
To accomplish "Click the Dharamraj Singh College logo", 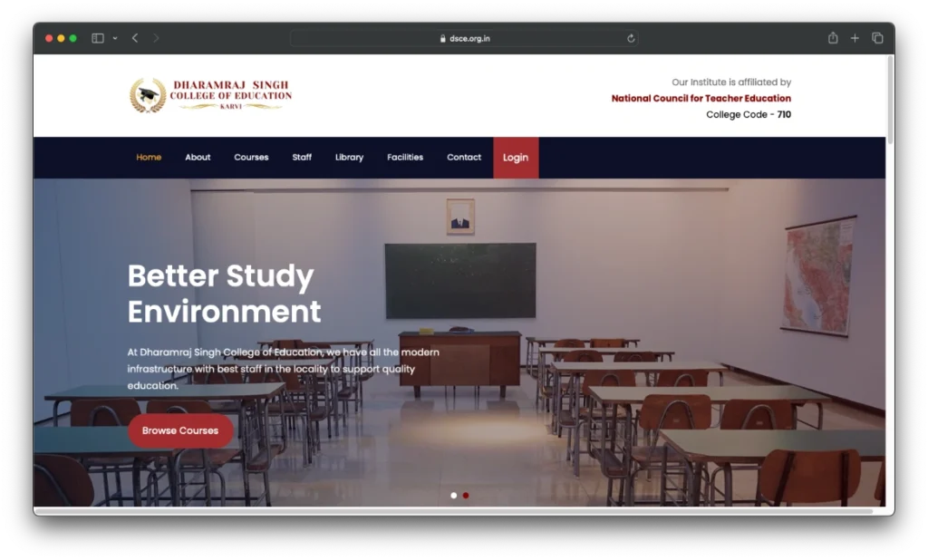I will (x=210, y=95).
